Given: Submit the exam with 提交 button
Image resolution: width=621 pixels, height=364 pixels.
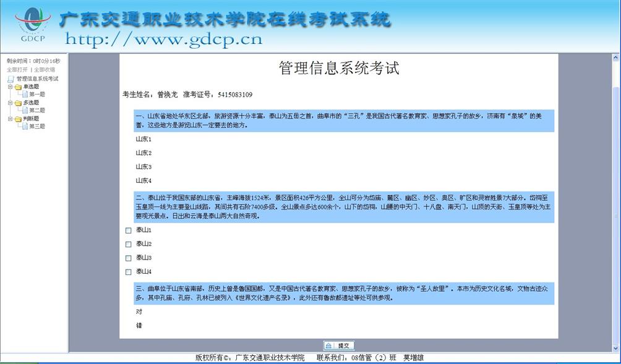Looking at the screenshot, I should click(338, 345).
